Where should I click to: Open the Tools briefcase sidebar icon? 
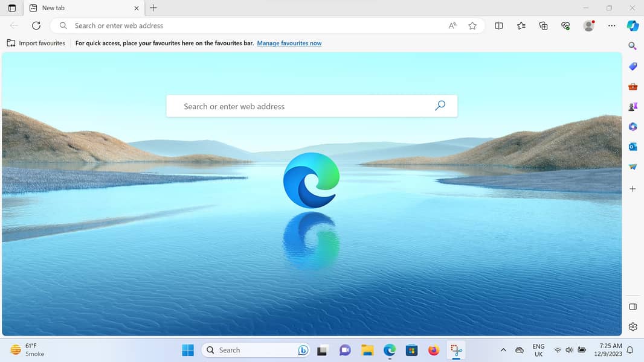point(633,86)
